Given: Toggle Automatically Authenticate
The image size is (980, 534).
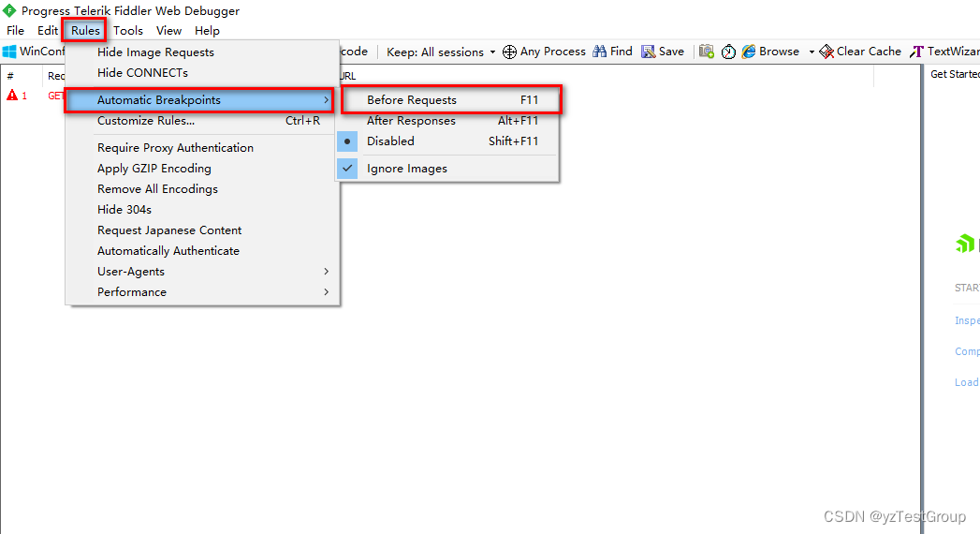Looking at the screenshot, I should [202, 251].
